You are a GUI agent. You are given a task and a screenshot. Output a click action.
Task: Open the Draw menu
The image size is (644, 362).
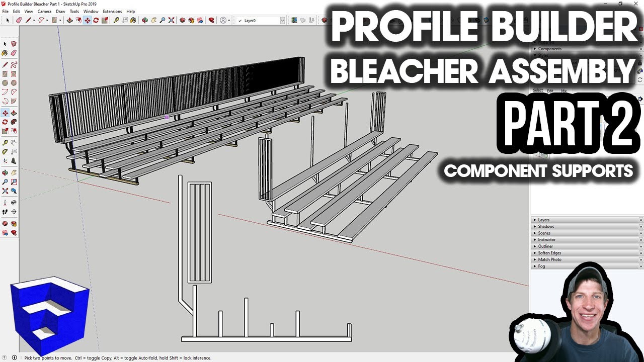(60, 11)
